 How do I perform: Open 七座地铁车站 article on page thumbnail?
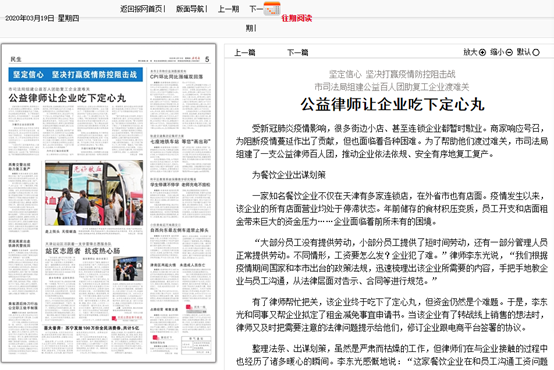pos(180,141)
